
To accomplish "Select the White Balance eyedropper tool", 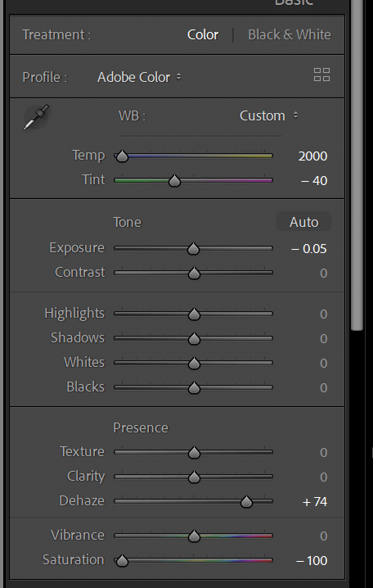I will 36,117.
